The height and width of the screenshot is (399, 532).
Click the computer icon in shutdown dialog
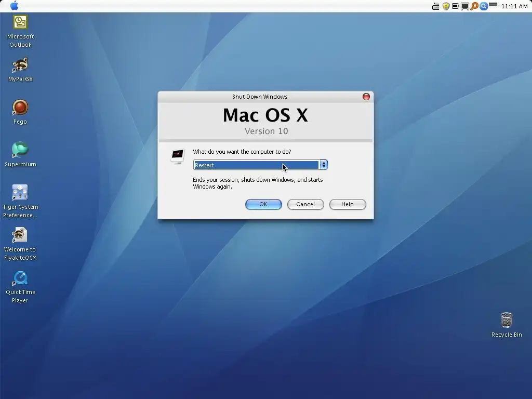coord(178,156)
